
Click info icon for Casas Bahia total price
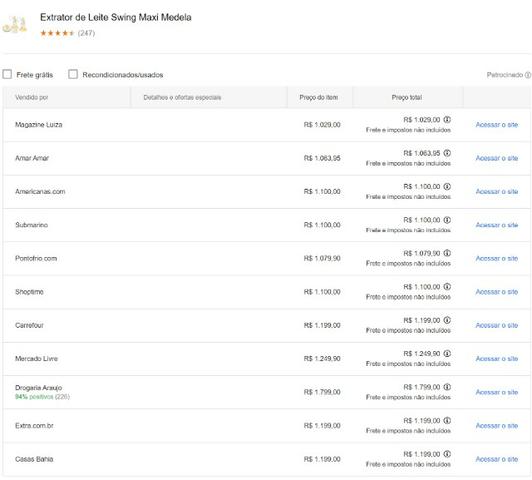click(x=447, y=454)
